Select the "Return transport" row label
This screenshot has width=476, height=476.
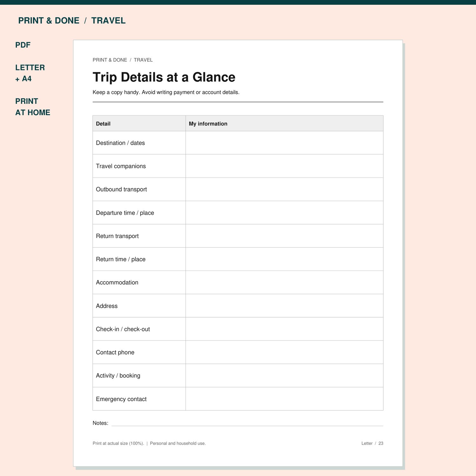pyautogui.click(x=117, y=236)
